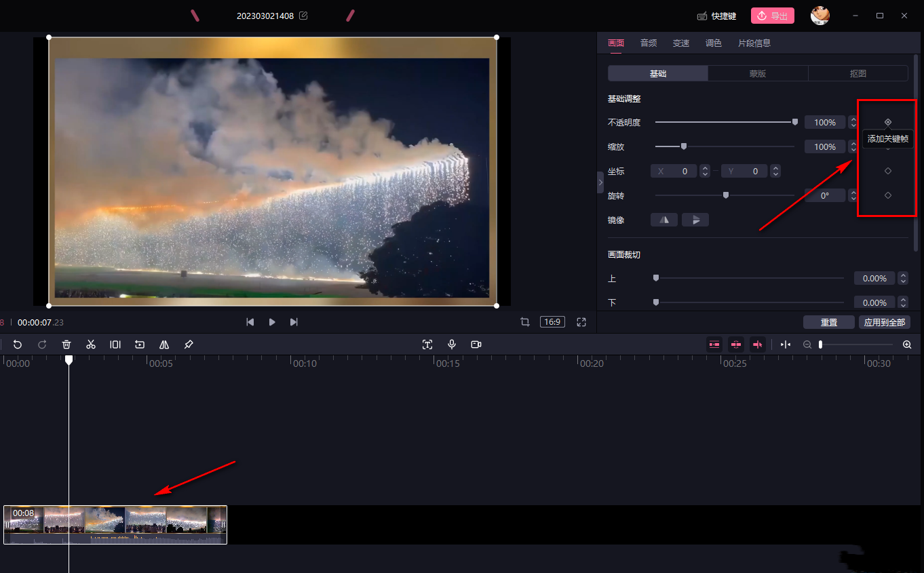The width and height of the screenshot is (924, 573).
Task: Add keyframe for 不透明度 (opacity)
Action: tap(888, 122)
